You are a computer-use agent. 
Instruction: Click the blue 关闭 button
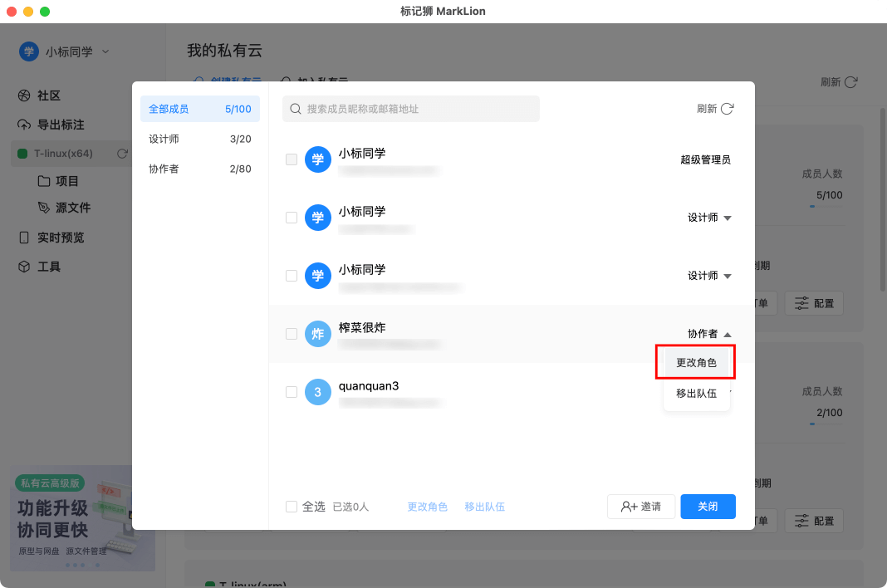[x=708, y=507]
